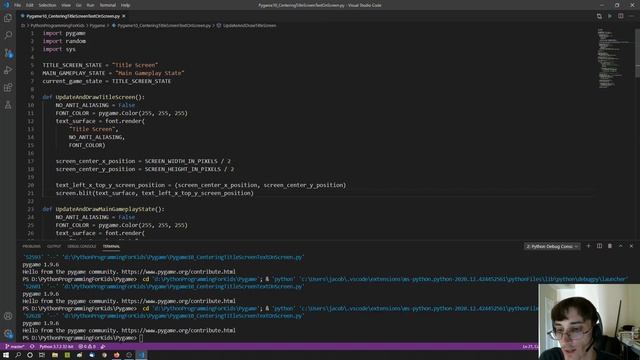Click the Pygame folder in the breadcrumb
Image resolution: width=640 pixels, height=360 pixels.
click(x=97, y=25)
